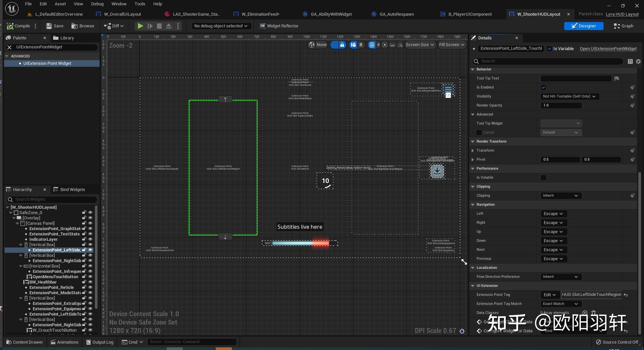Click the DPI Scale settings gear
The height and width of the screenshot is (350, 644).
tap(462, 331)
